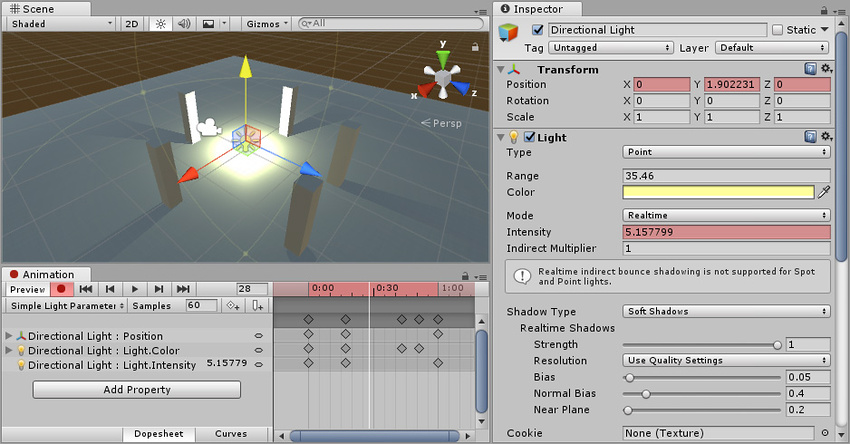Disable the Light component checkbox
The image size is (850, 444).
pos(530,136)
